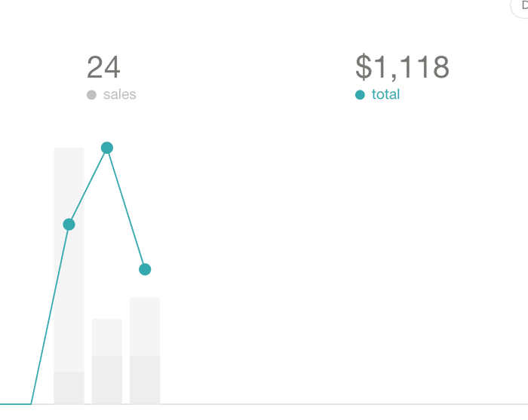Click flat teal line along the baseline

tap(16, 403)
